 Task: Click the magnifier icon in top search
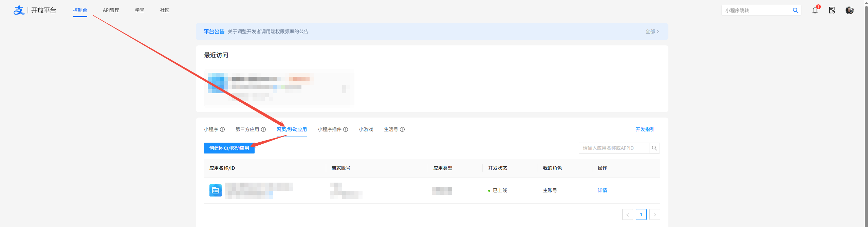[795, 11]
